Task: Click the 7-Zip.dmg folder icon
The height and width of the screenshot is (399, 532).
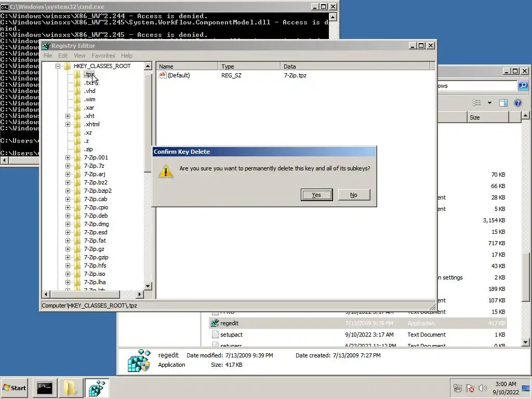Action: click(77, 224)
